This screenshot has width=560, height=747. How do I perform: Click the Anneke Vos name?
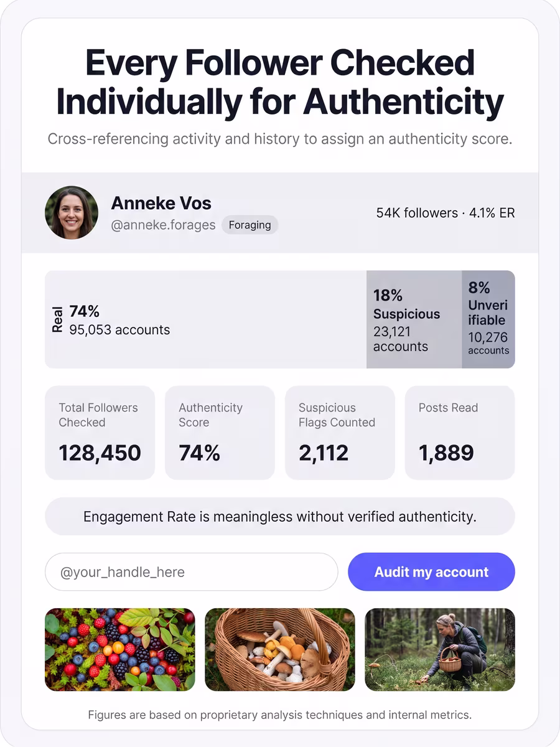(x=161, y=203)
